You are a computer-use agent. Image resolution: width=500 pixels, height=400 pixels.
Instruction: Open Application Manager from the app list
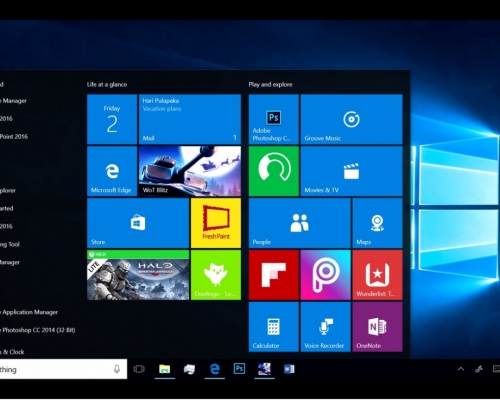(29, 312)
